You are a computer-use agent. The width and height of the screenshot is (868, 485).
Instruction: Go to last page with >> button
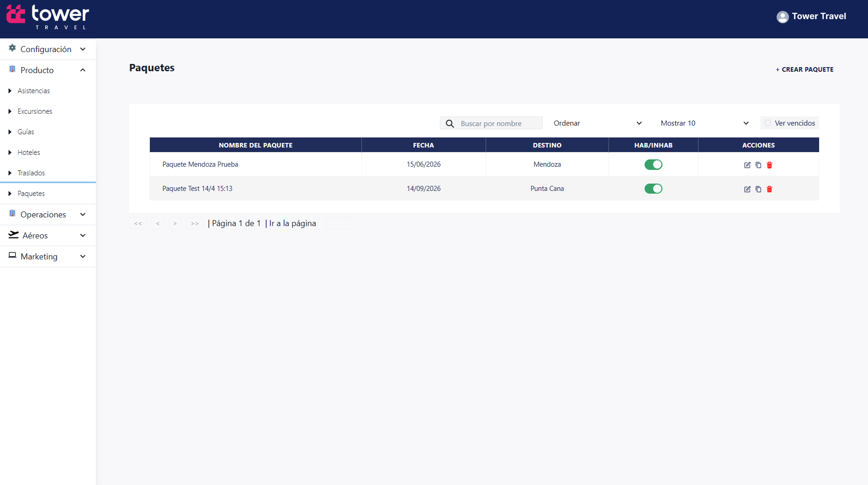[195, 223]
